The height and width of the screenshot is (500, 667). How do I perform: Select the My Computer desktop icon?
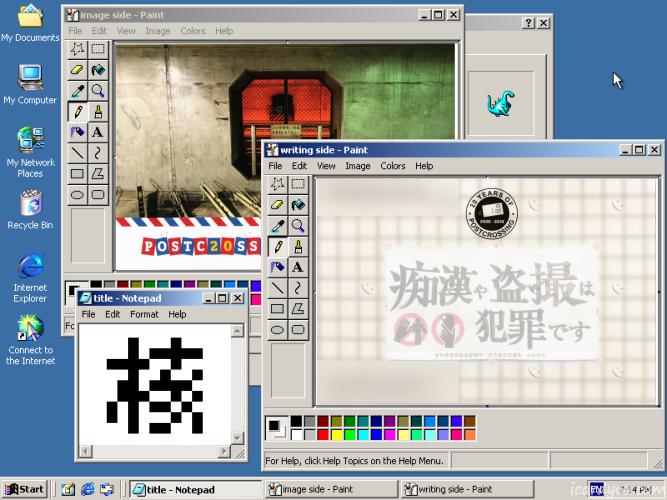tap(30, 85)
